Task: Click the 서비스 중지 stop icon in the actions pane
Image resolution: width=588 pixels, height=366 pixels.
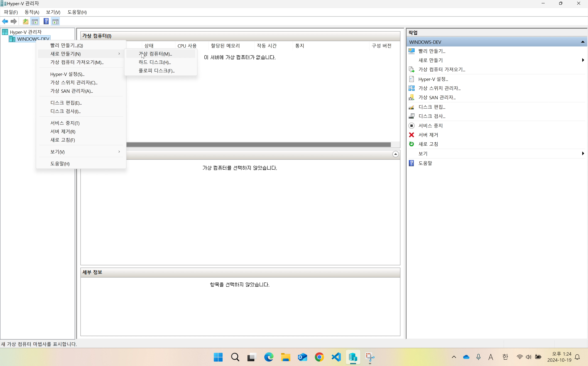Action: 411,126
